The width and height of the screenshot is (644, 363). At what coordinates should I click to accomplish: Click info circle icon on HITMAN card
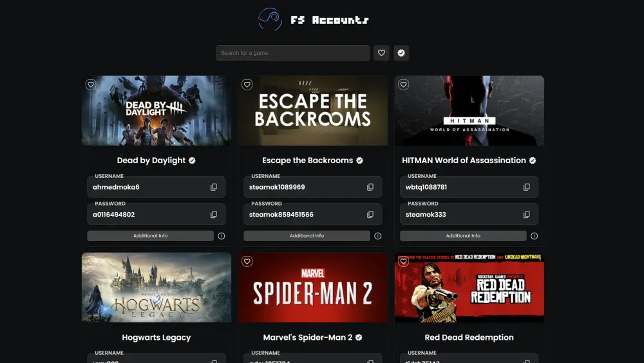point(535,236)
